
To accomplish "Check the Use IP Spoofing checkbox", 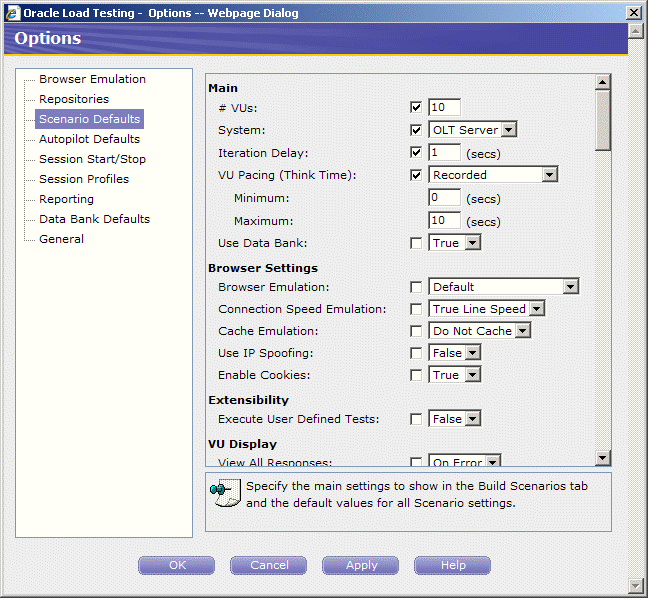I will (416, 353).
